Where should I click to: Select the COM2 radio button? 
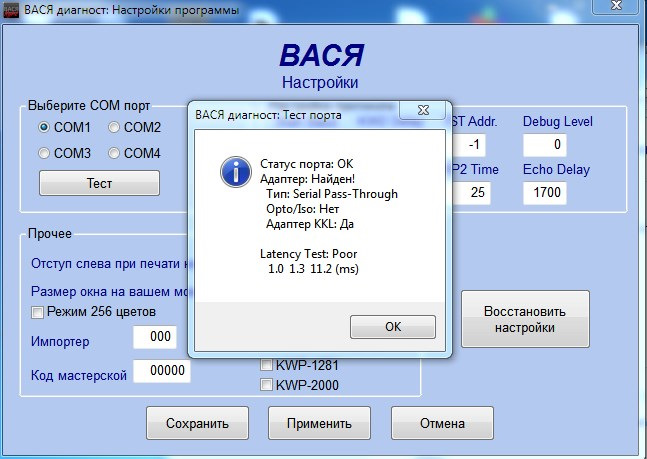point(113,127)
